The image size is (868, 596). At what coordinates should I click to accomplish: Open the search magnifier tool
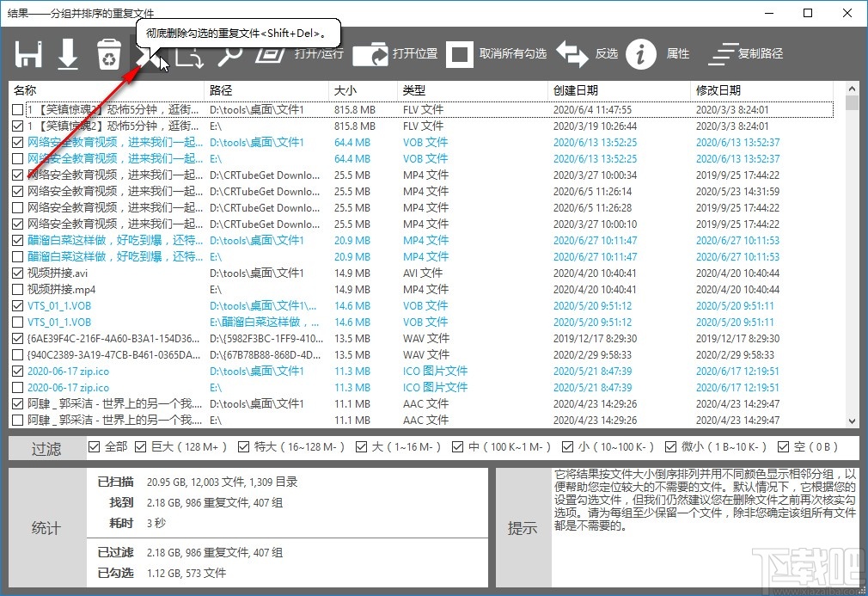click(229, 53)
